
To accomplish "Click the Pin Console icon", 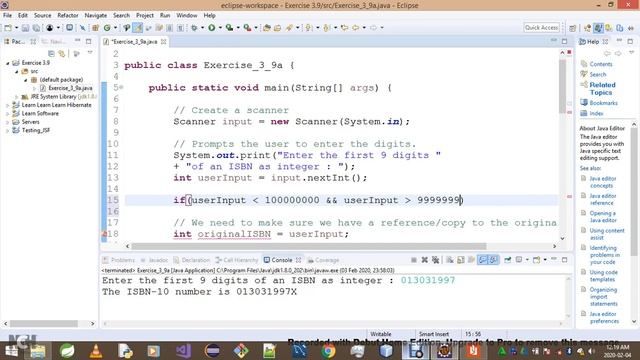I will tap(508, 260).
